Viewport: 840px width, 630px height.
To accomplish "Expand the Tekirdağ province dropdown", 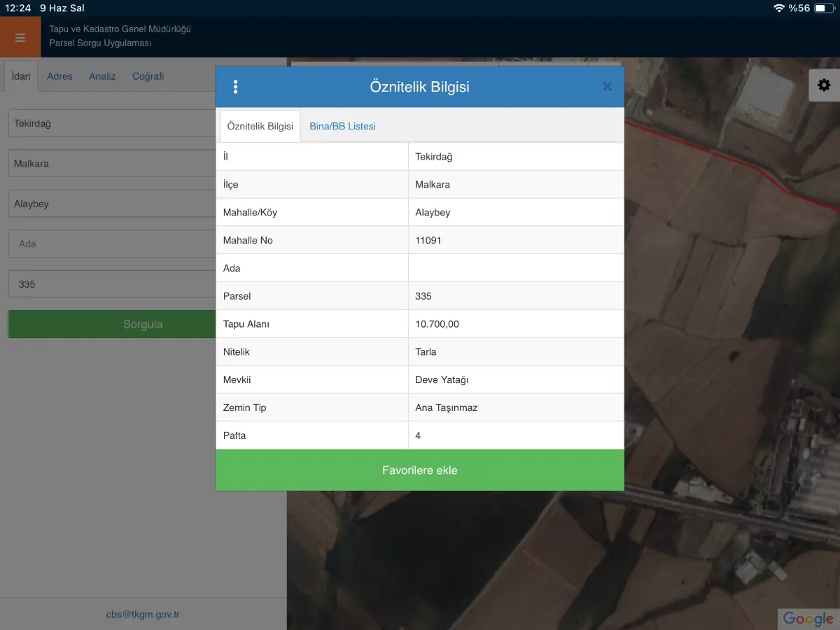I will pos(112,123).
